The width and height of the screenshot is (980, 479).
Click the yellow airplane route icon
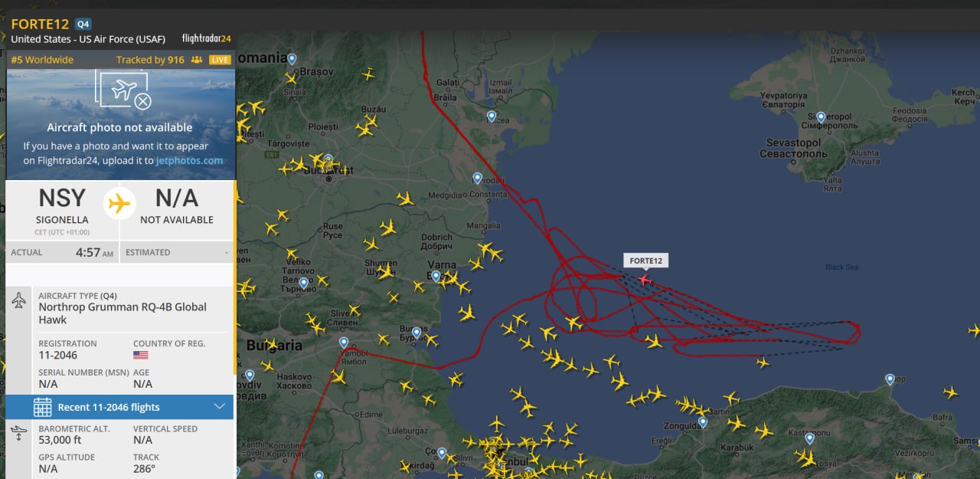click(x=119, y=204)
